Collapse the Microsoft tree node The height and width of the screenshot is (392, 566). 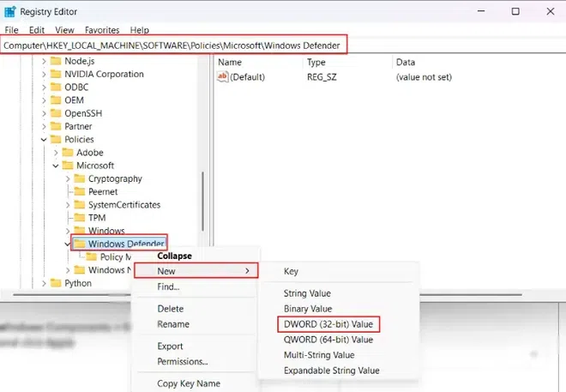(x=56, y=166)
